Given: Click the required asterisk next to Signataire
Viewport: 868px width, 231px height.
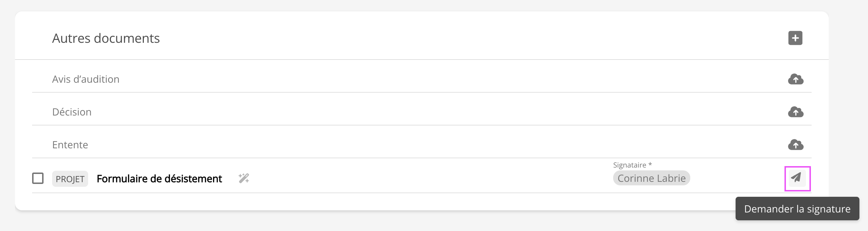Looking at the screenshot, I should pos(650,164).
